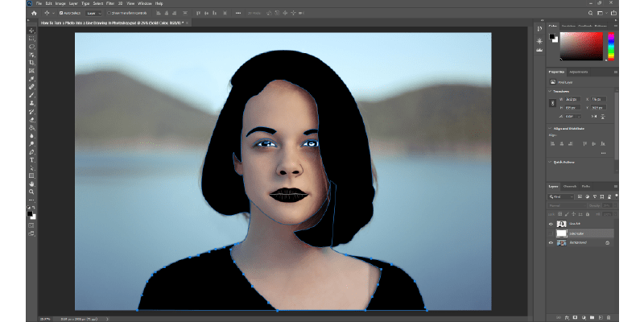Toggle type layer filter in Layers

click(595, 197)
